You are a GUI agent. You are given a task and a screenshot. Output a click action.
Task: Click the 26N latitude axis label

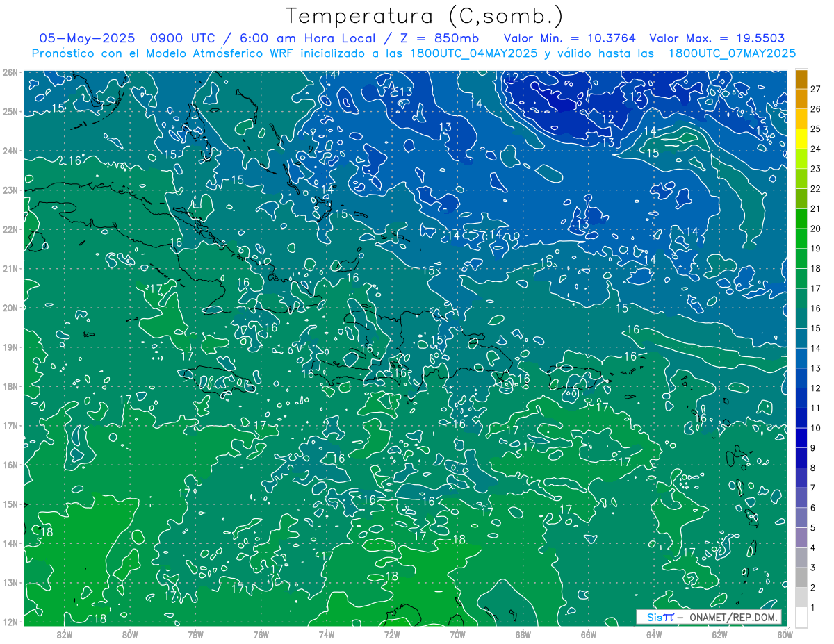tap(10, 72)
